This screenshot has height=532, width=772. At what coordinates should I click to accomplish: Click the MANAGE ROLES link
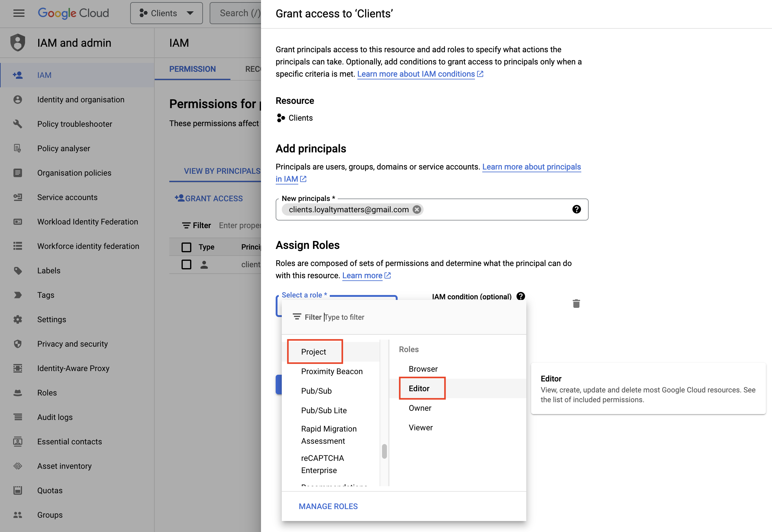pyautogui.click(x=328, y=506)
